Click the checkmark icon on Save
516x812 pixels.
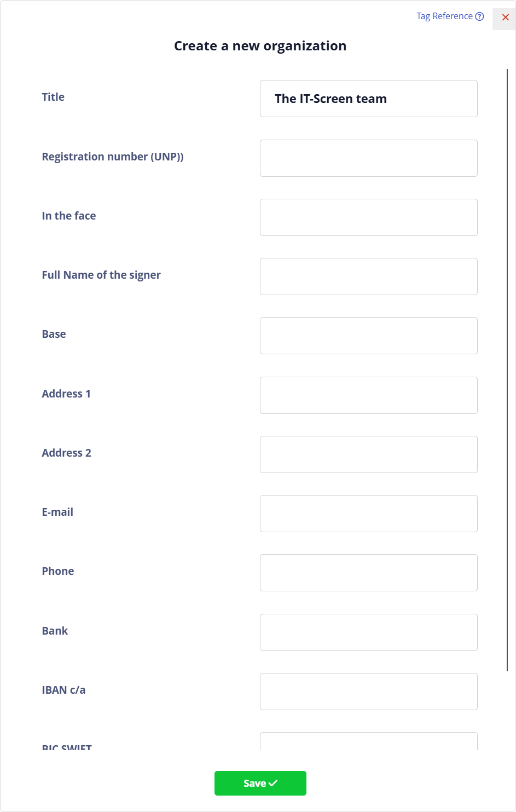pyautogui.click(x=273, y=783)
